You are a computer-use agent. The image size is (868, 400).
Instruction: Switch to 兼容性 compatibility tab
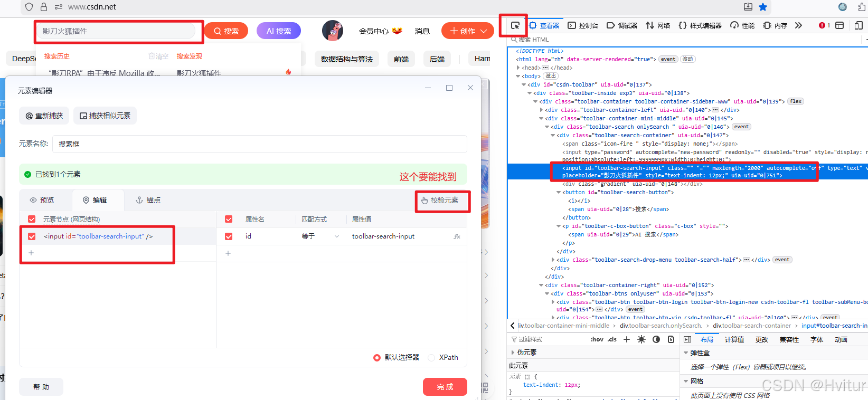point(789,339)
